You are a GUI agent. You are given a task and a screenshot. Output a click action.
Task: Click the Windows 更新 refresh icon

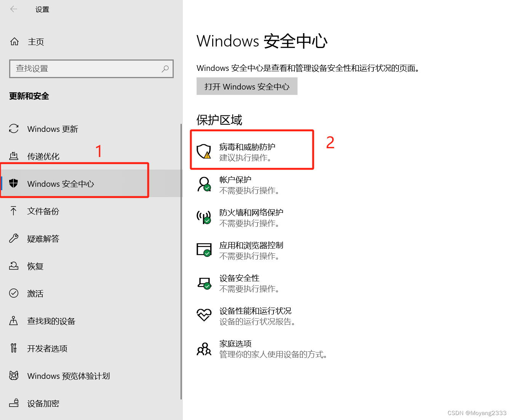(x=14, y=129)
